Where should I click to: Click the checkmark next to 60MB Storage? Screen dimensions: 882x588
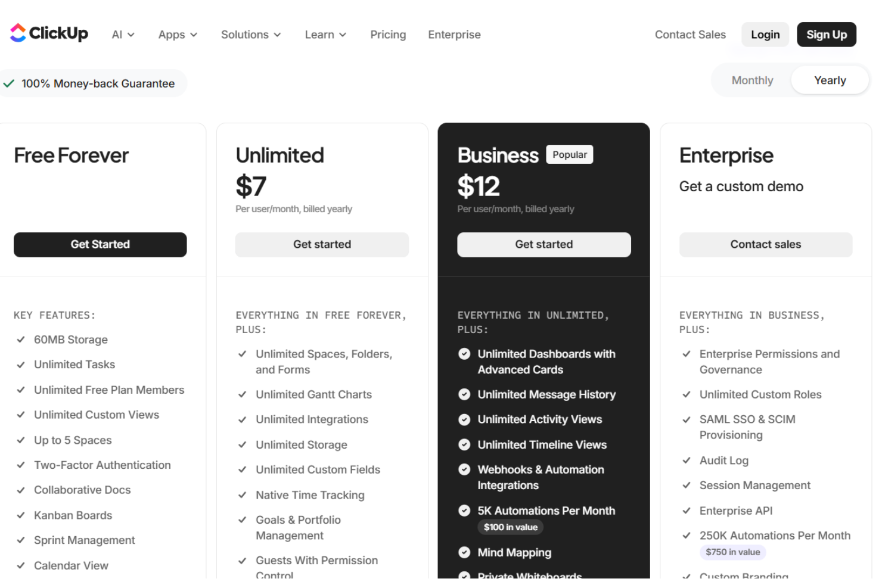(x=21, y=340)
